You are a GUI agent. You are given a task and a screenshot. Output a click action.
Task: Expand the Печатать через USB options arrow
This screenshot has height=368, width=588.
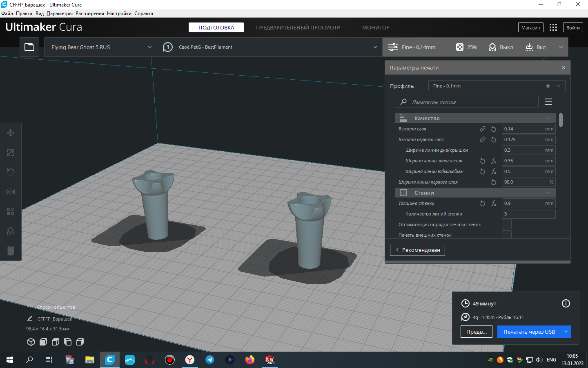(566, 332)
